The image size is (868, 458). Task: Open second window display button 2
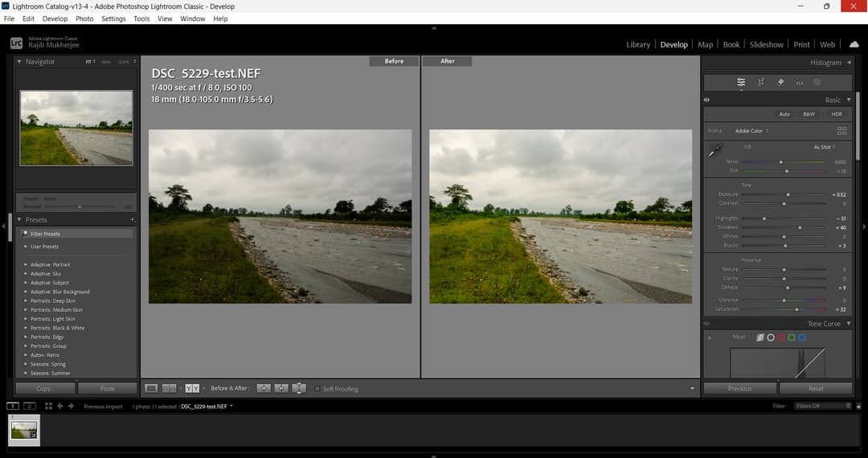click(30, 406)
